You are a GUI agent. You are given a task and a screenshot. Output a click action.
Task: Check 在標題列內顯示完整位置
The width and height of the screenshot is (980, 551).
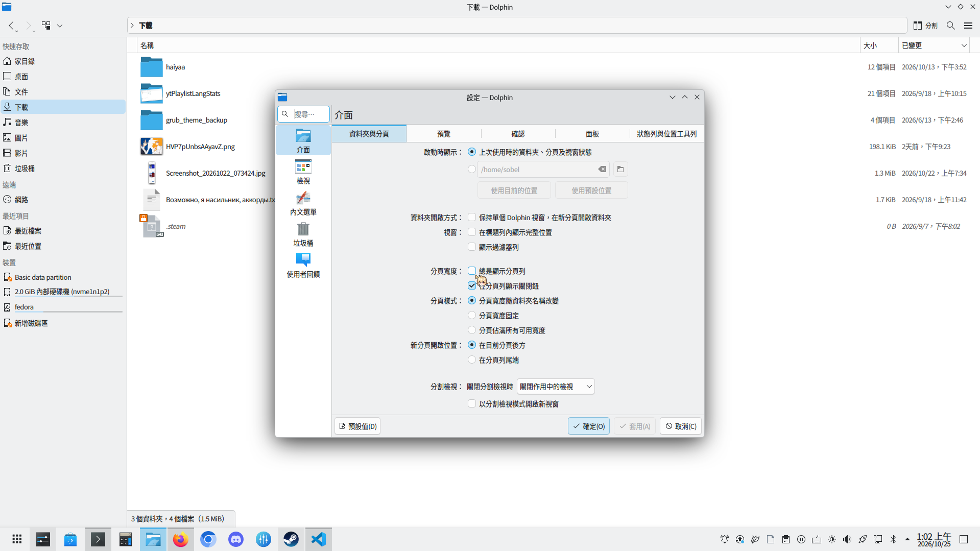tap(472, 232)
